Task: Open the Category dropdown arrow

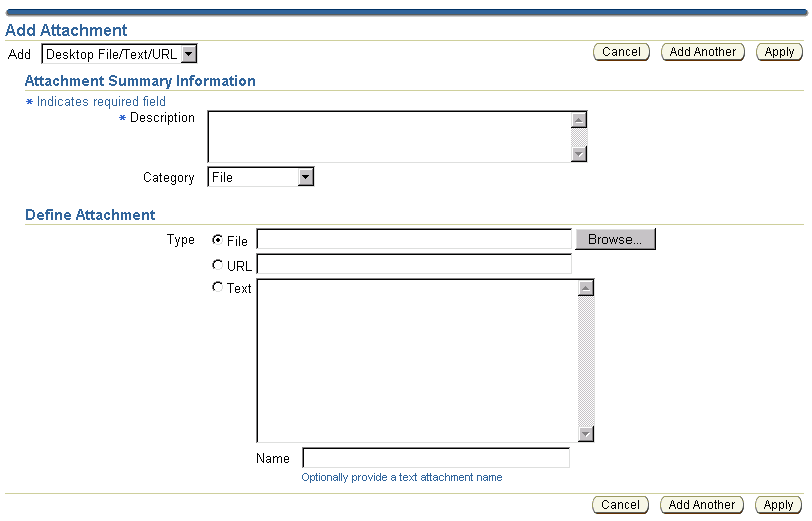Action: [x=306, y=177]
